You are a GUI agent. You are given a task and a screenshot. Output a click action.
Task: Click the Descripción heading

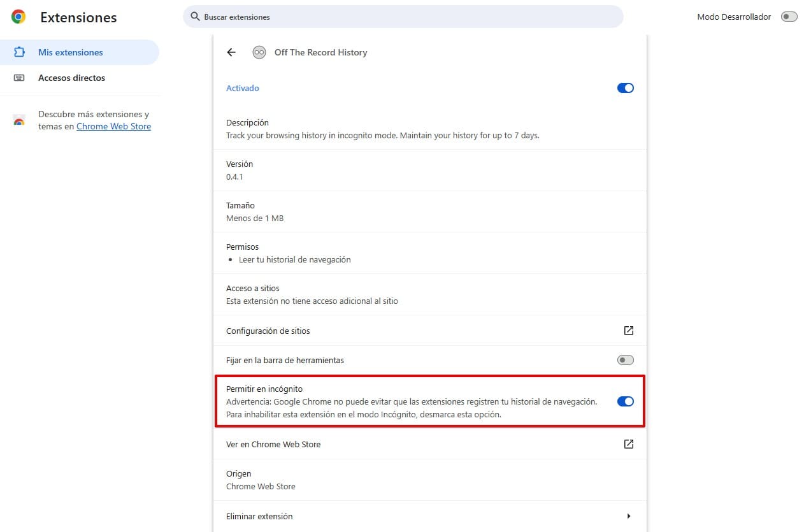coord(247,122)
